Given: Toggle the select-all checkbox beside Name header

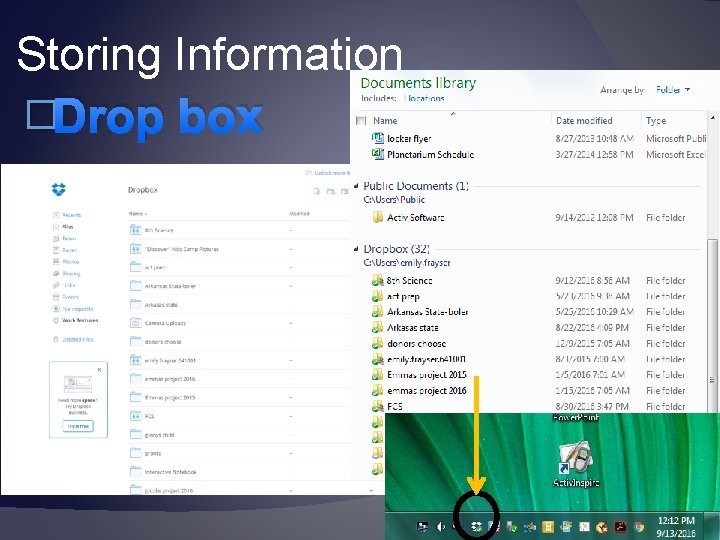Looking at the screenshot, I should (361, 121).
